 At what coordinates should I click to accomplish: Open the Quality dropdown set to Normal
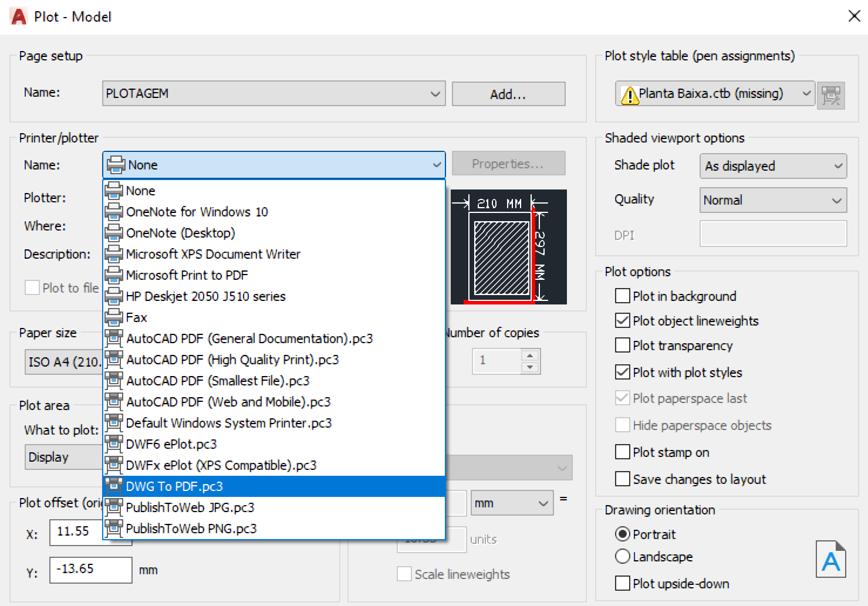pos(773,200)
